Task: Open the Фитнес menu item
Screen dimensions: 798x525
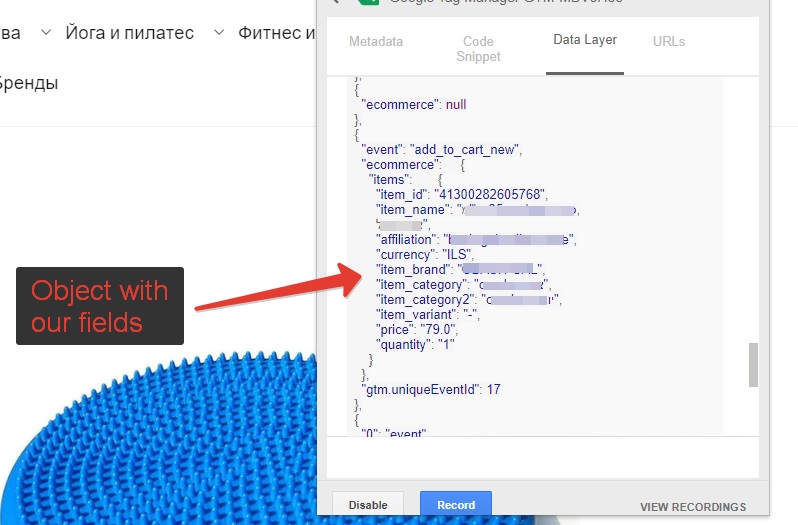Action: coord(277,33)
